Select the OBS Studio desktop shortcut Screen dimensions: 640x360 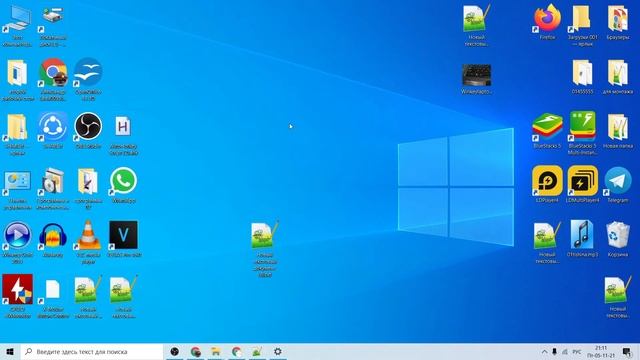88,127
